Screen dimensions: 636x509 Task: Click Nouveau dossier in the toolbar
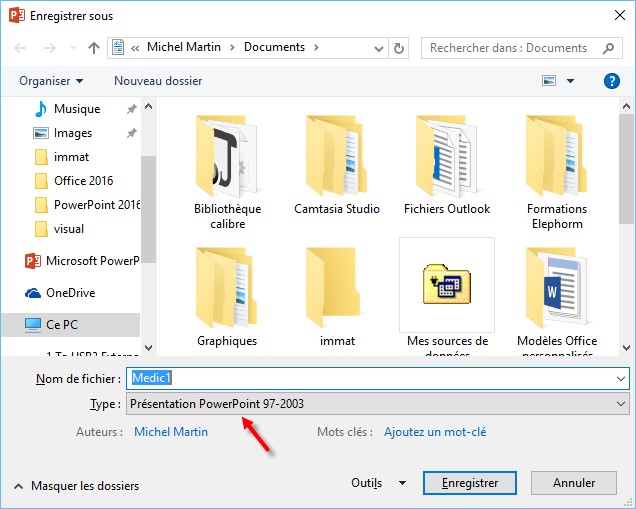click(x=158, y=81)
